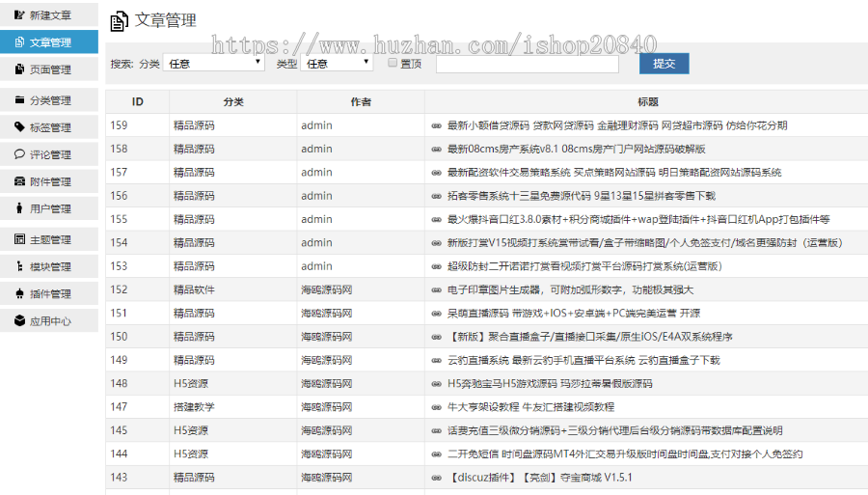The width and height of the screenshot is (868, 495).
Task: Open 插件管理 menu item
Action: pos(49,293)
